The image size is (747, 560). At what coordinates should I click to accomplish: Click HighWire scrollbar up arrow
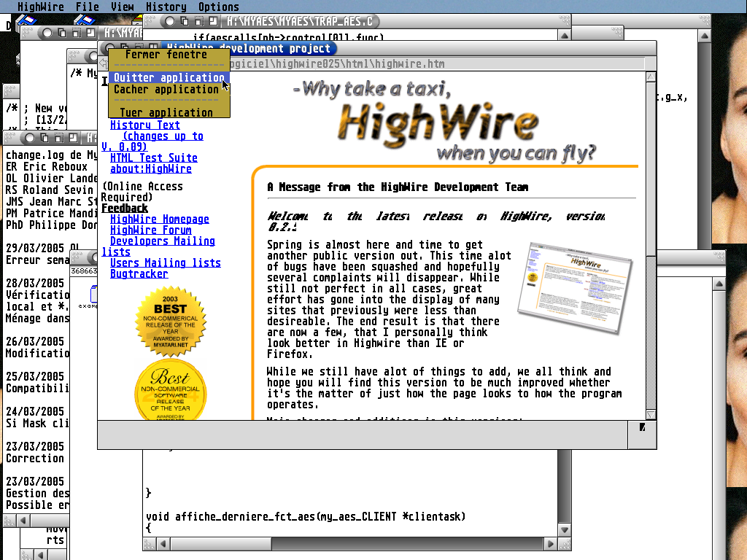tap(651, 77)
